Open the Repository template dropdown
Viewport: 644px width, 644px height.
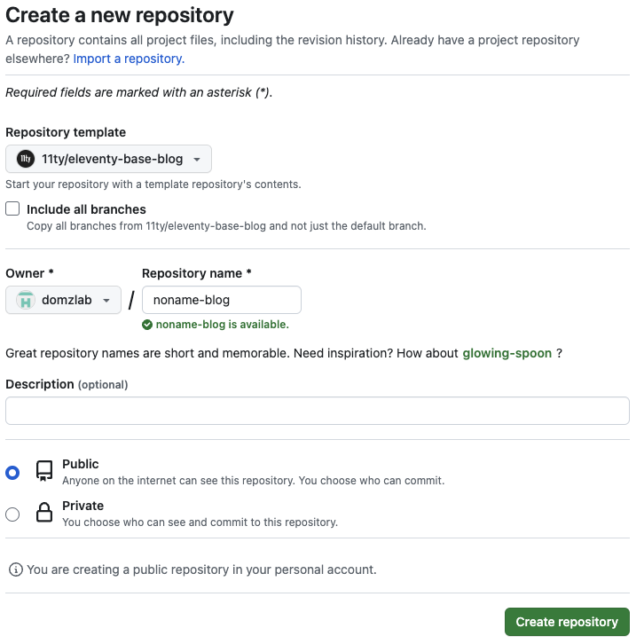(108, 159)
